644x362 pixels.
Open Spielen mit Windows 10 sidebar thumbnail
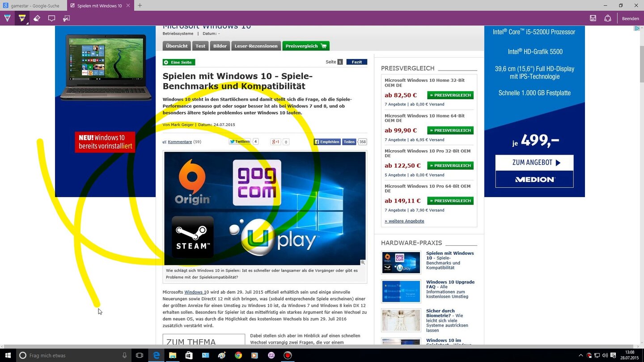pyautogui.click(x=401, y=262)
